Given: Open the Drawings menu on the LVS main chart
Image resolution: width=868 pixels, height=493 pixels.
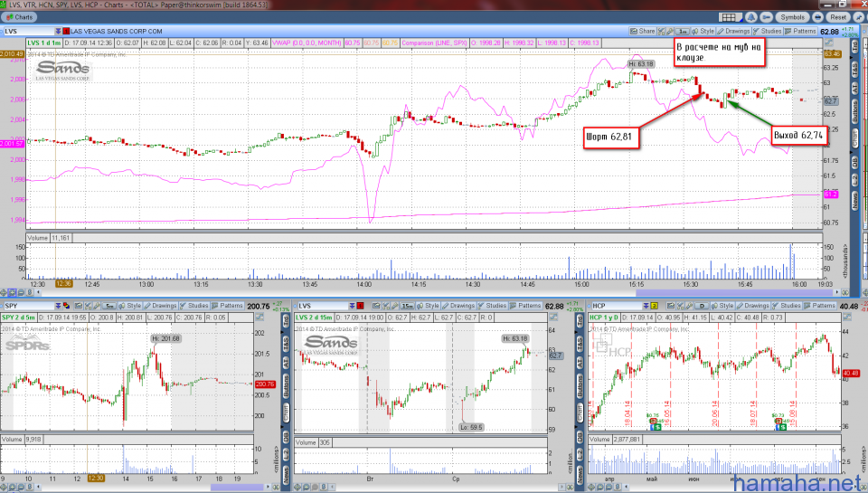Looking at the screenshot, I should coord(733,31).
